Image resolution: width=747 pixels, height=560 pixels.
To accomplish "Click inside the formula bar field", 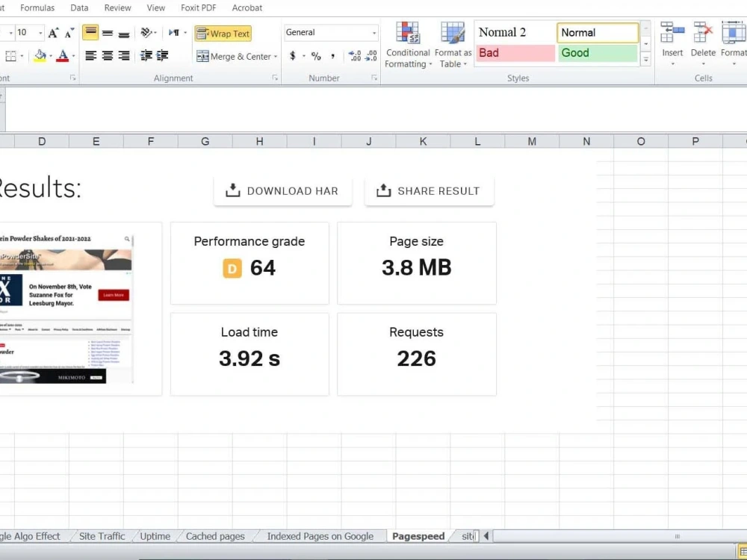I will pyautogui.click(x=376, y=109).
